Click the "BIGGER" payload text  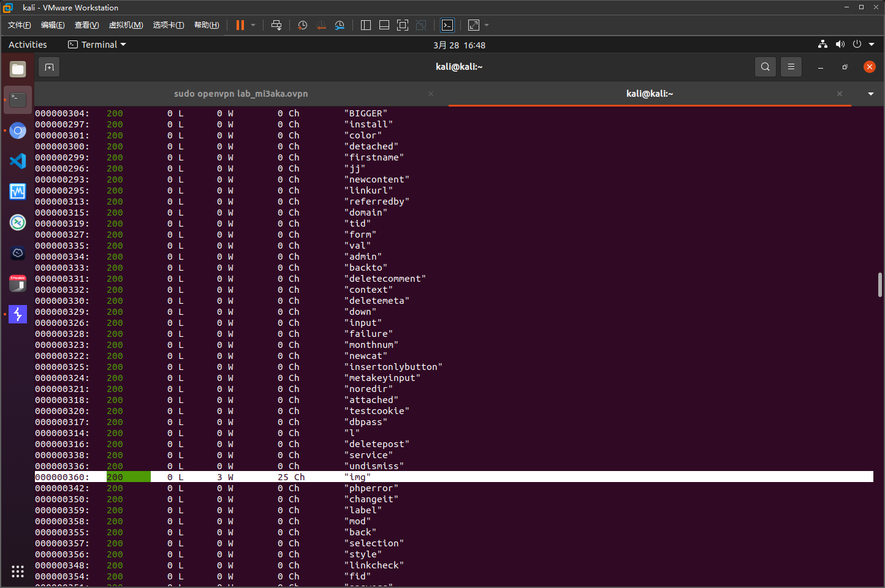click(x=366, y=113)
